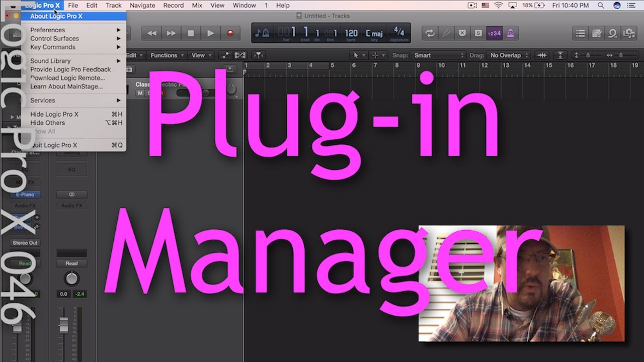This screenshot has width=644, height=362.
Task: Click the red Record transport button
Action: click(x=230, y=34)
